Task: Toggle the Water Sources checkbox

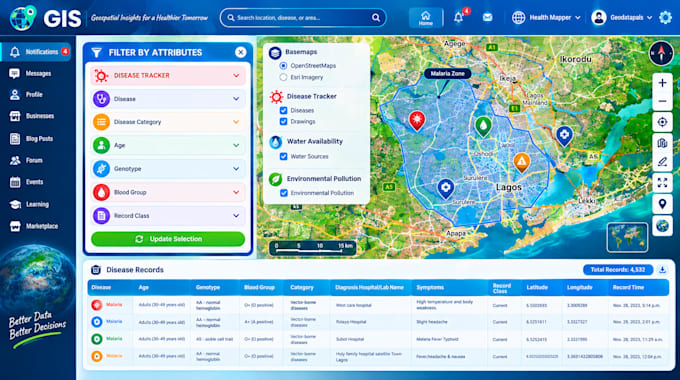Action: tap(284, 157)
